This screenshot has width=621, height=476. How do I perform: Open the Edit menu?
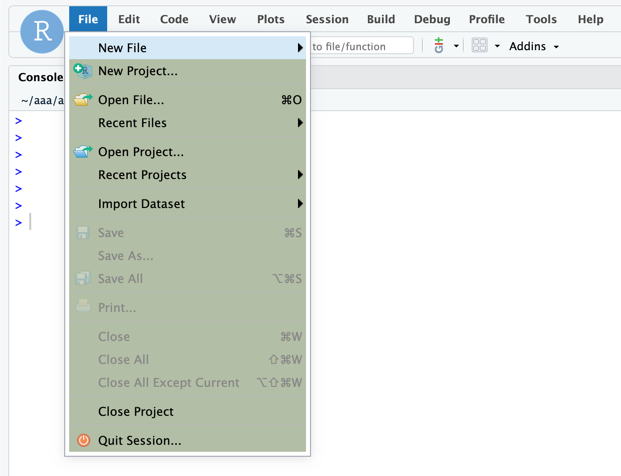coord(129,19)
